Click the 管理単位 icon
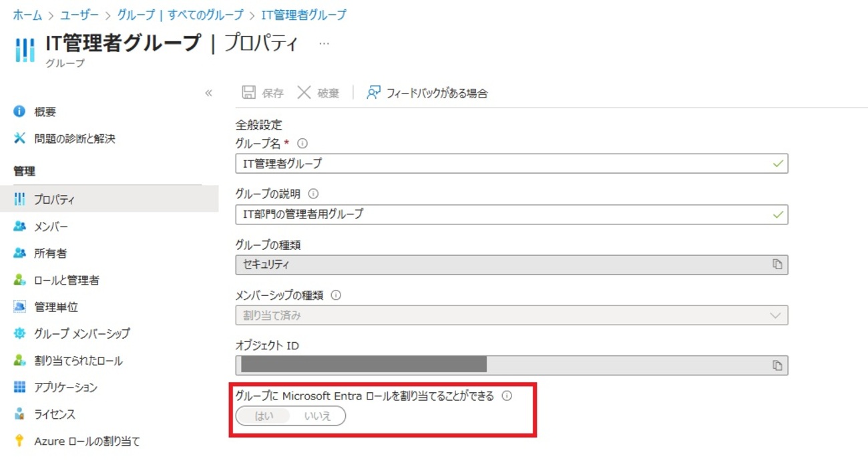868x461 pixels. point(19,307)
